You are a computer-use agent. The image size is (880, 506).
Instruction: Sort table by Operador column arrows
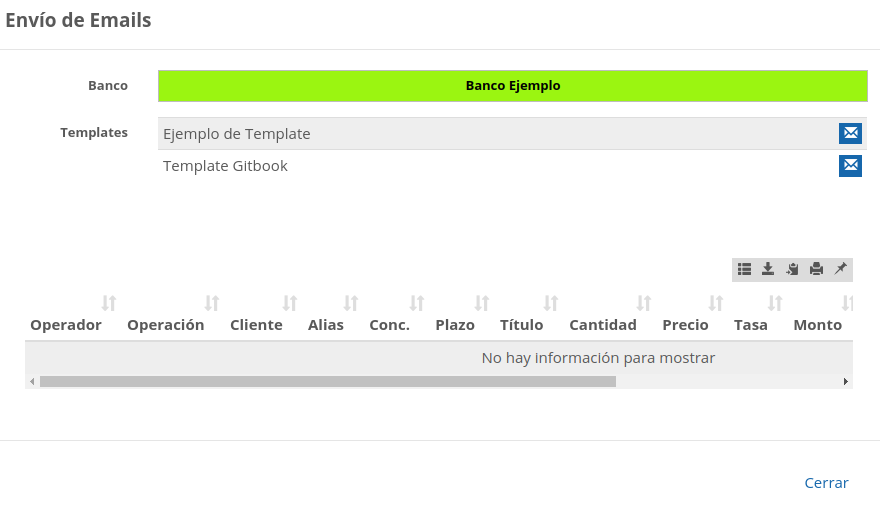tap(109, 303)
